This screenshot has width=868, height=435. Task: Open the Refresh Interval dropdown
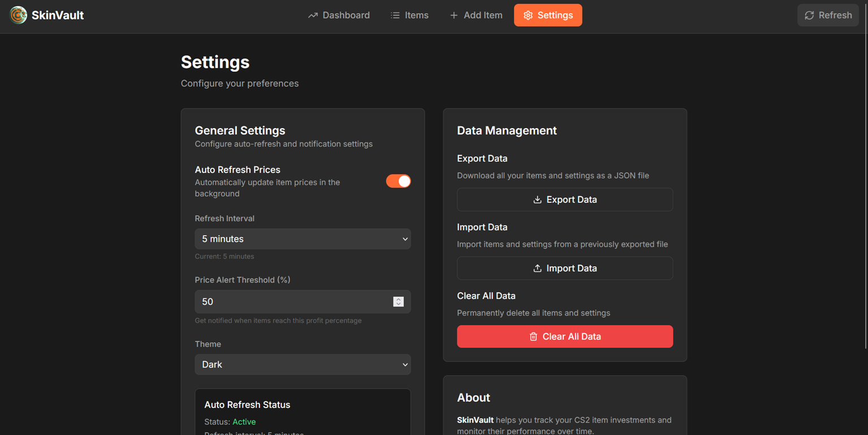click(303, 238)
